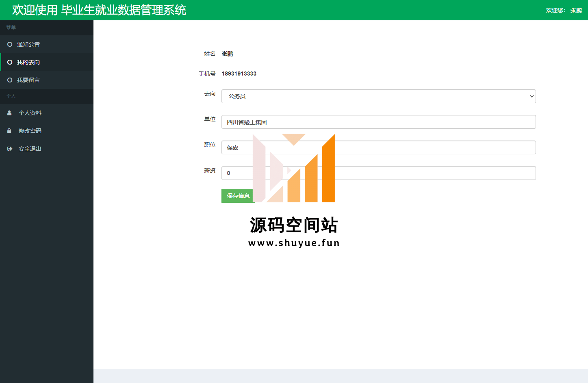Screen dimensions: 588x383
Task: Click the 毕业生就业数据管理系统 header title
Action: (x=124, y=10)
